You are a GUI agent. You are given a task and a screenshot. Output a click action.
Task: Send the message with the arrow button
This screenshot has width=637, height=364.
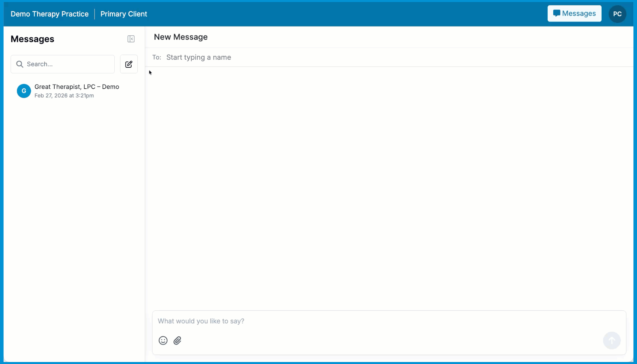(612, 340)
